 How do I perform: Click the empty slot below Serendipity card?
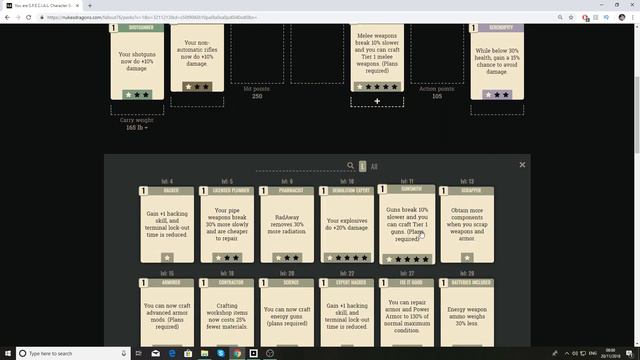[x=497, y=109]
